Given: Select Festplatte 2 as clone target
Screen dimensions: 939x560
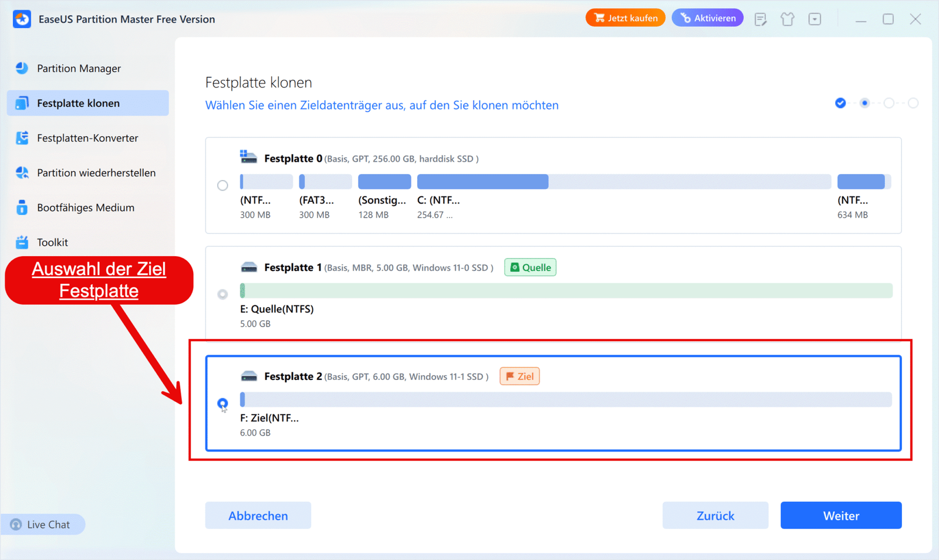Looking at the screenshot, I should pos(222,404).
